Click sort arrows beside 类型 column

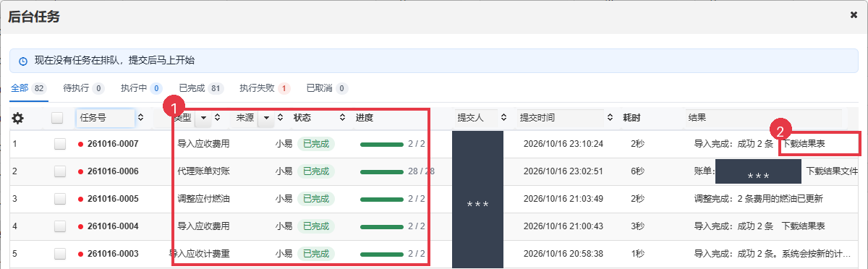pyautogui.click(x=217, y=117)
